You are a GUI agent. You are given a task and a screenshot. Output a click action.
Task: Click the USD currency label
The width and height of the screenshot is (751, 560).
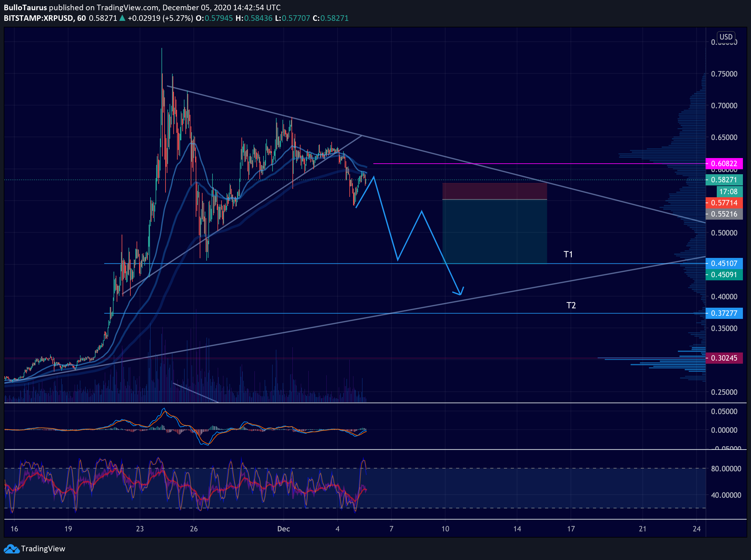click(x=726, y=37)
